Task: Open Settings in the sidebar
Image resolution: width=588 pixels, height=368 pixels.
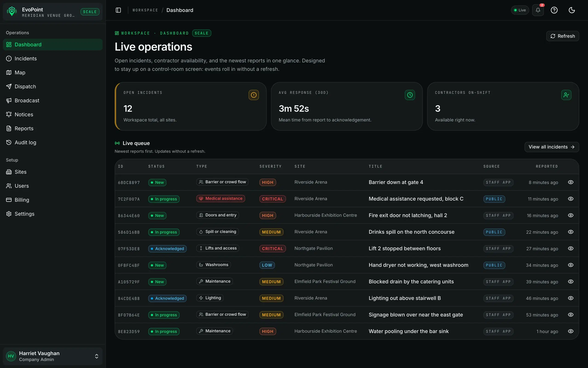Action: coord(53,214)
